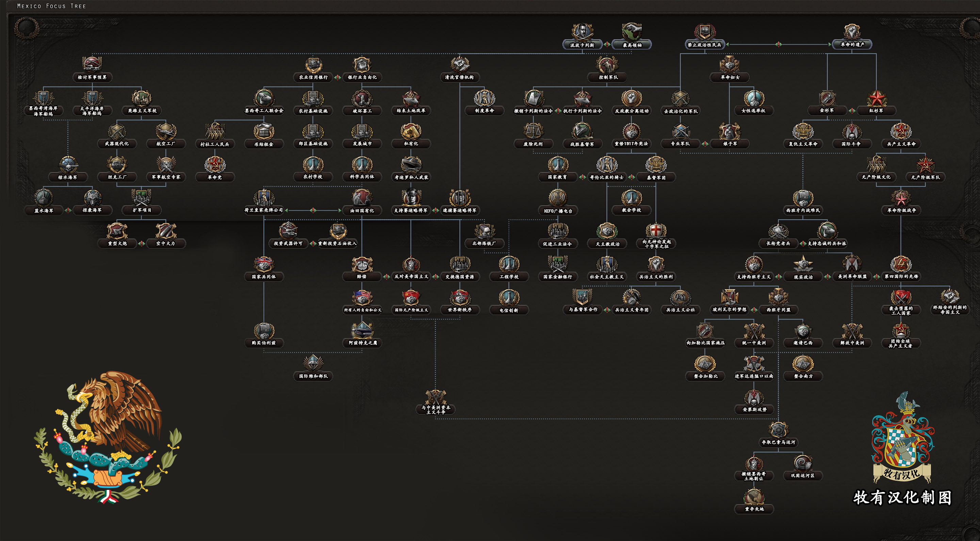Click the 重夺失地 focus icon
980x541 pixels.
754,496
